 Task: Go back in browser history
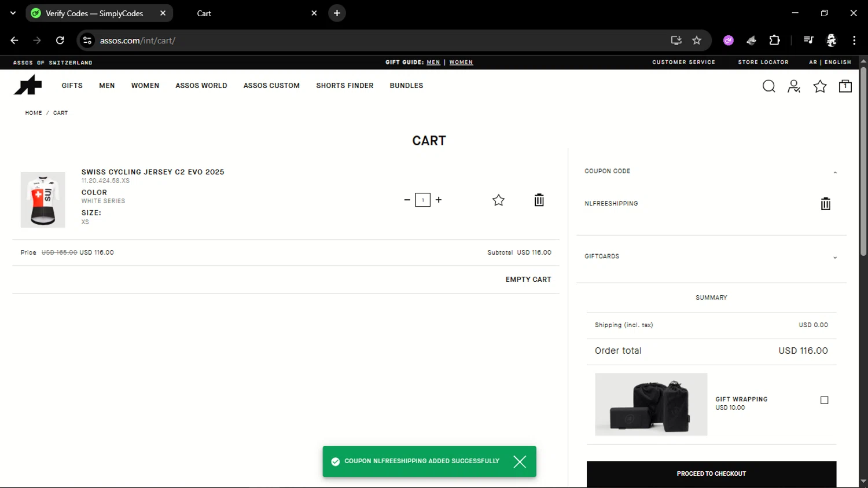(x=14, y=40)
